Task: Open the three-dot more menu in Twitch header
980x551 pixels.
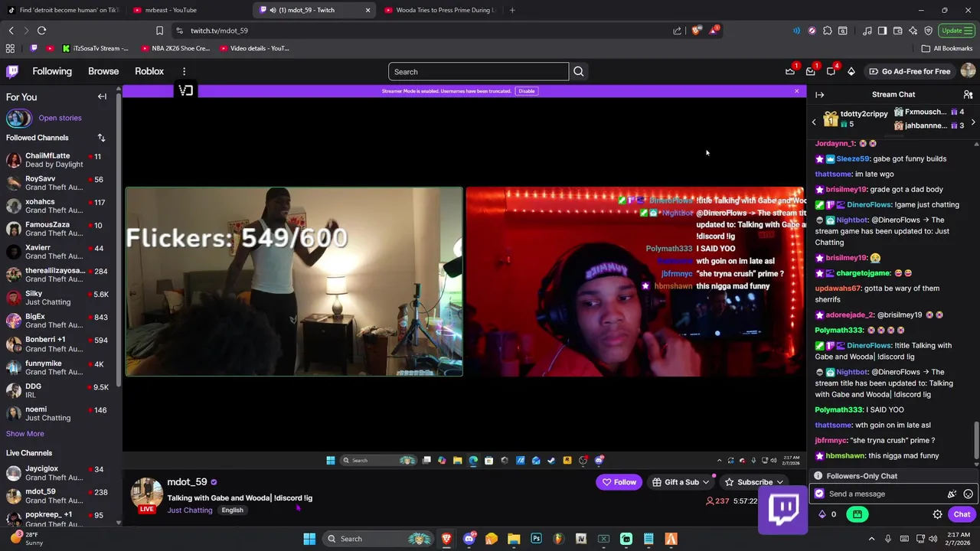Action: click(184, 71)
